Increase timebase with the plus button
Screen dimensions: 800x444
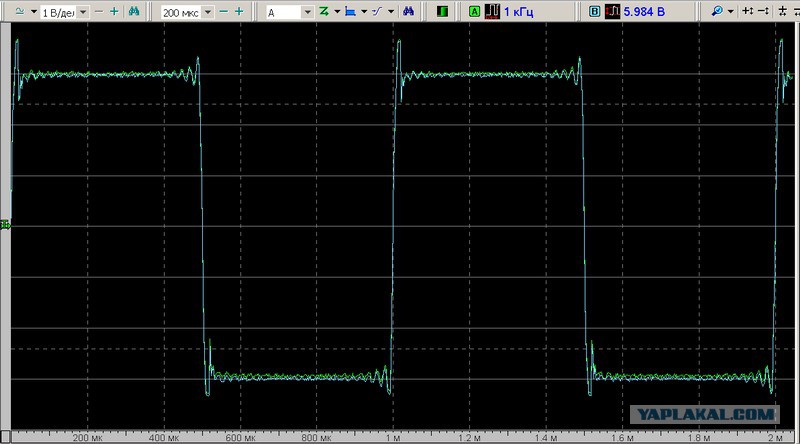[239, 11]
